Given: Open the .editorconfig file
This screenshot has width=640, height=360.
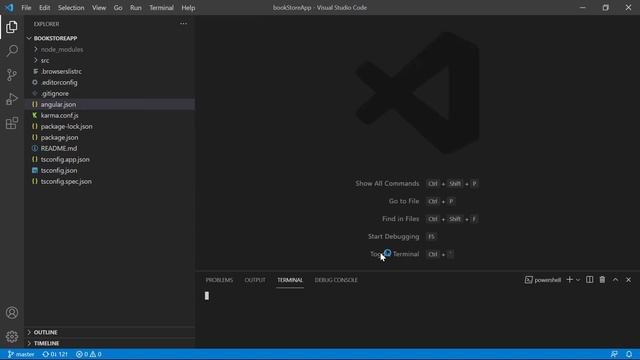Looking at the screenshot, I should pyautogui.click(x=109, y=82).
